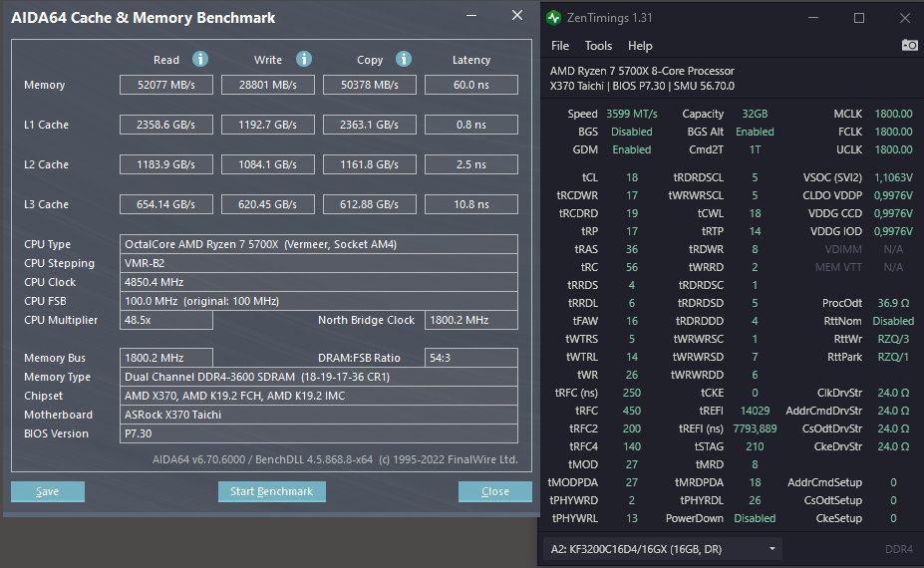Click AMD Ryzen 7 5700X processor name
Image resolution: width=924 pixels, height=568 pixels.
642,71
